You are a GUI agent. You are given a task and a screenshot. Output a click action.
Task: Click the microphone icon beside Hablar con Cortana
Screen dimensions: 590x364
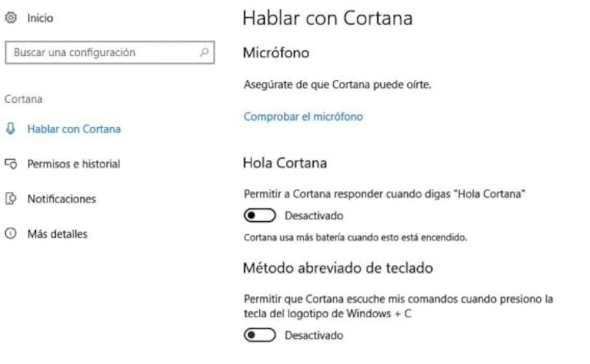click(x=9, y=129)
